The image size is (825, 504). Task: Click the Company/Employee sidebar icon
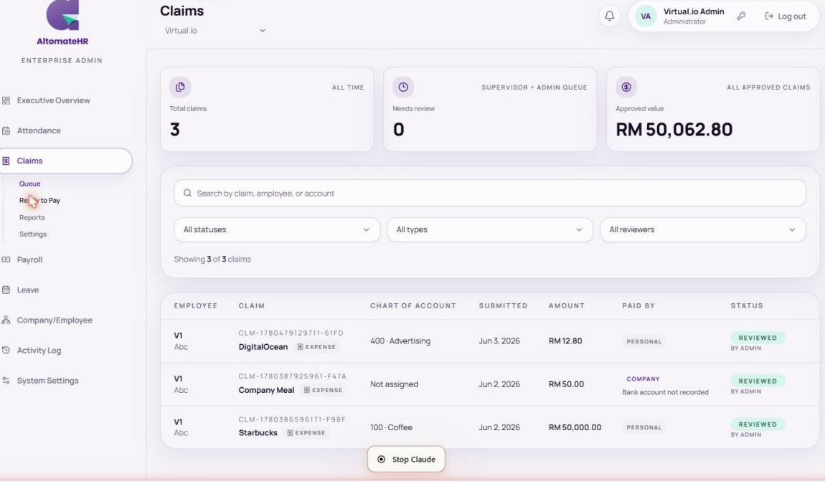click(6, 320)
